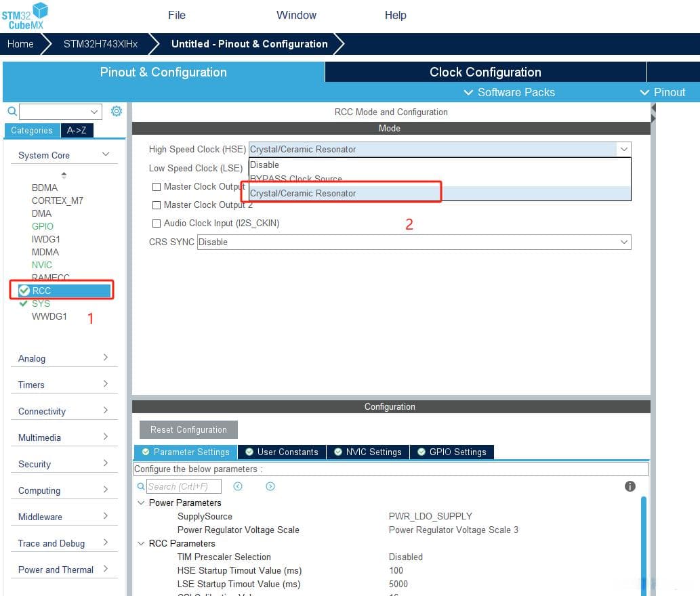700x596 pixels.
Task: Choose Disable in the HSE dropdown list
Action: (x=440, y=165)
